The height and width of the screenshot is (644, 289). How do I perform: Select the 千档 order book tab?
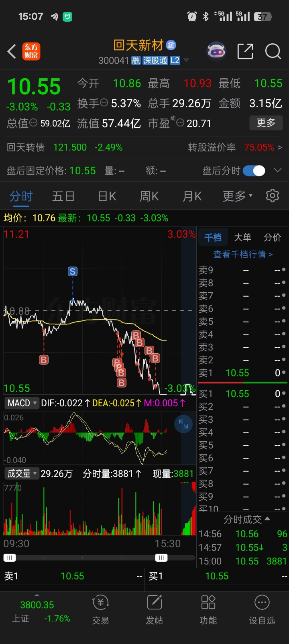click(x=213, y=237)
